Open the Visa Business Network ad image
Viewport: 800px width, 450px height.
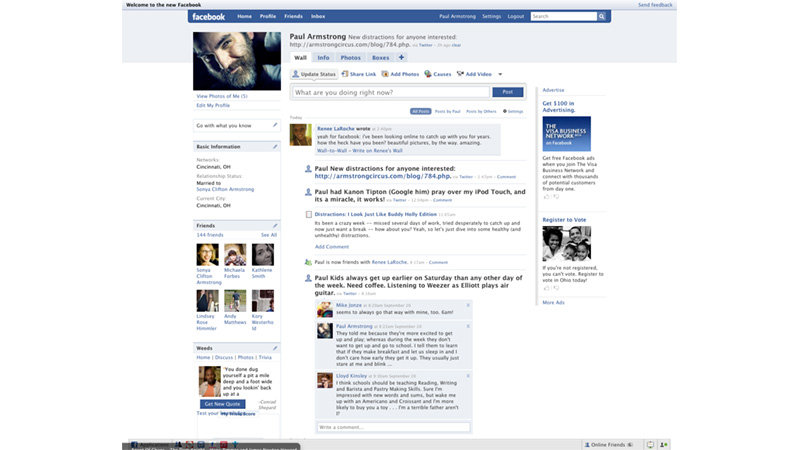pos(566,134)
